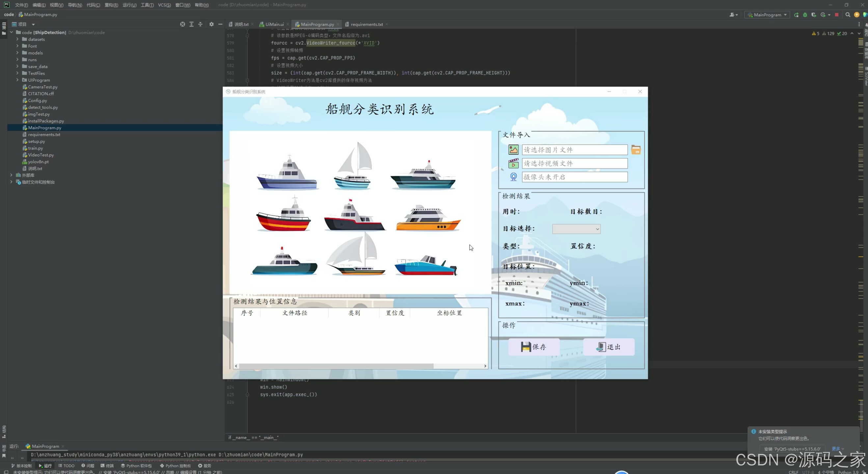
Task: Click the picture icon beside image file field
Action: 513,149
